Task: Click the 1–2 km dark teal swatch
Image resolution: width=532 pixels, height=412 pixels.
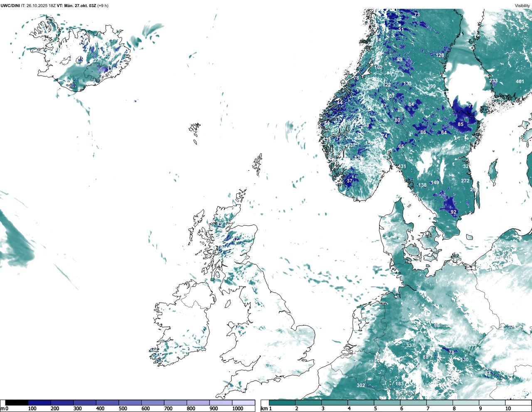Action: point(282,402)
